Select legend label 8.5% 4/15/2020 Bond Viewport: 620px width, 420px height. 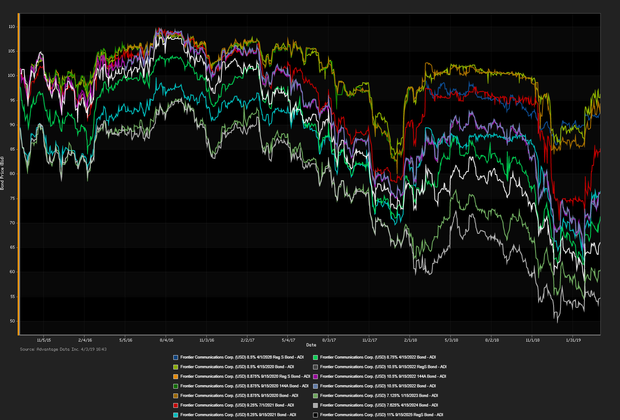pyautogui.click(x=237, y=367)
